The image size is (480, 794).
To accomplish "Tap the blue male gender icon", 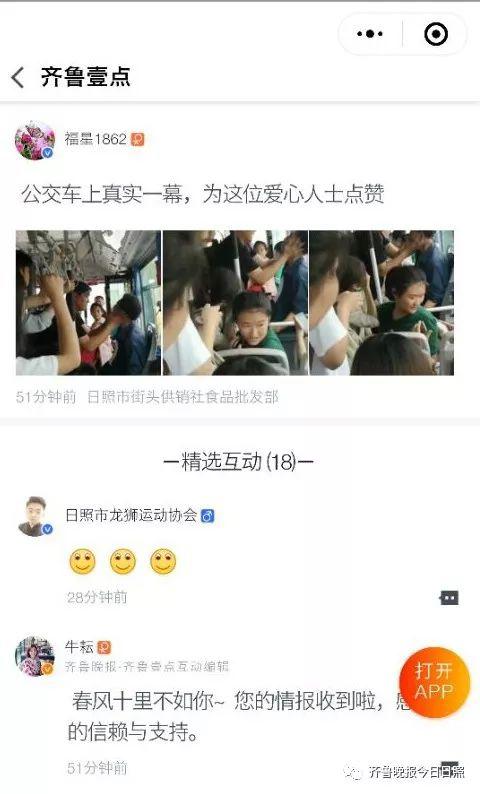I will click(x=208, y=515).
